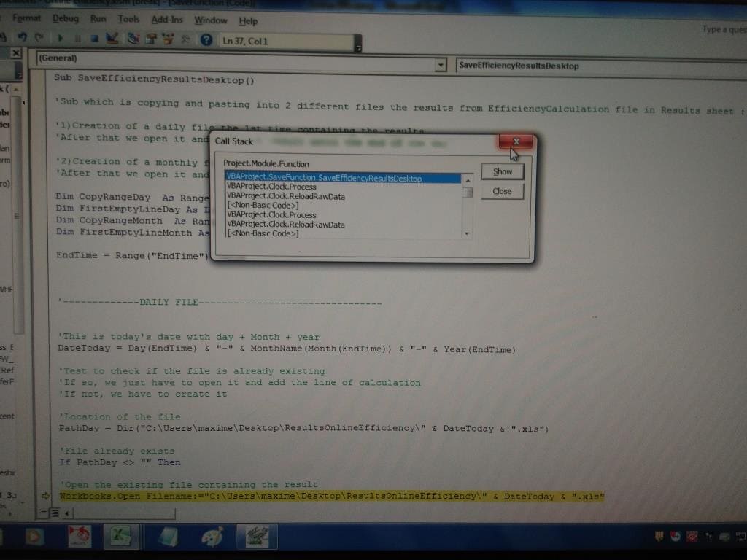
Task: Open the Window menu
Action: click(x=211, y=20)
